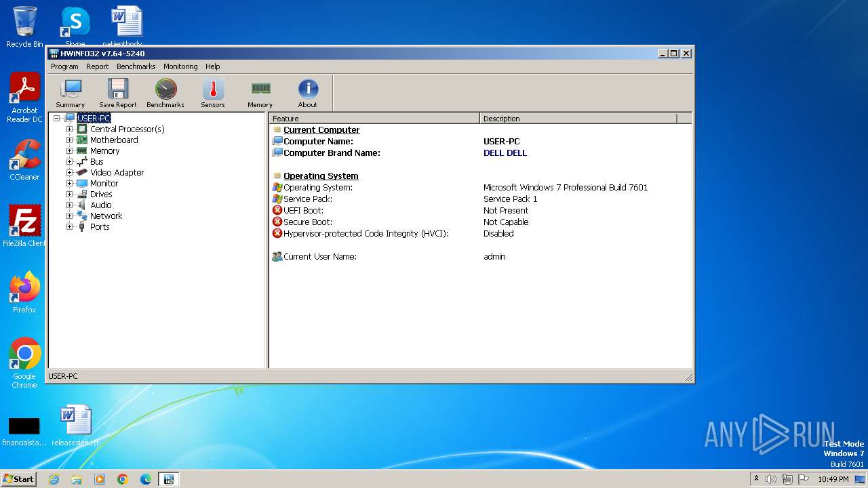Open the Program menu
The height and width of the screenshot is (488, 868).
[x=64, y=66]
